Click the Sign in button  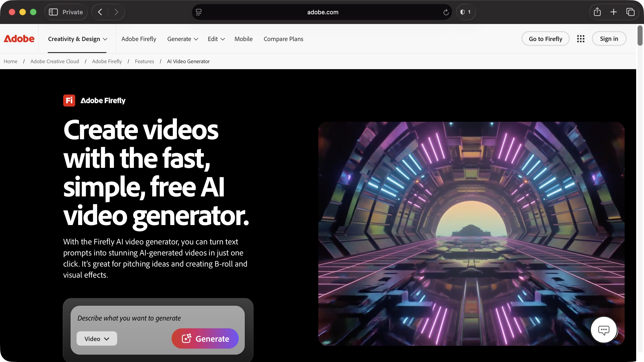(609, 39)
